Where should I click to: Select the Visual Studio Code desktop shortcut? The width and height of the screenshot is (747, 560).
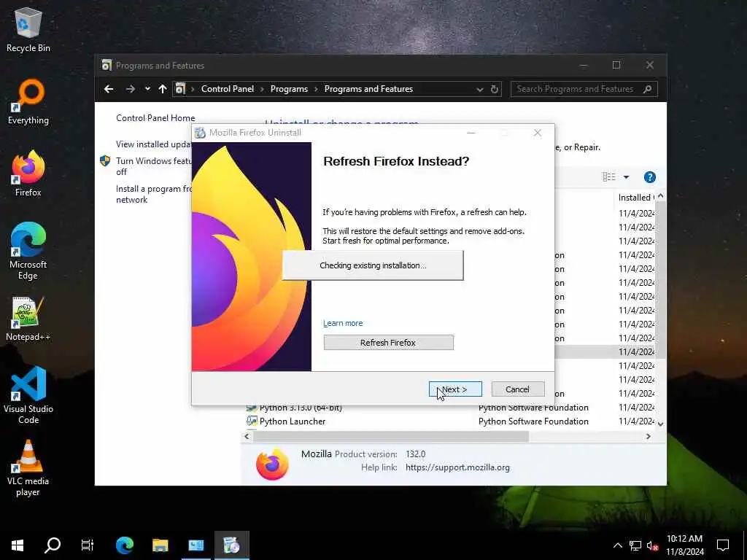(28, 395)
